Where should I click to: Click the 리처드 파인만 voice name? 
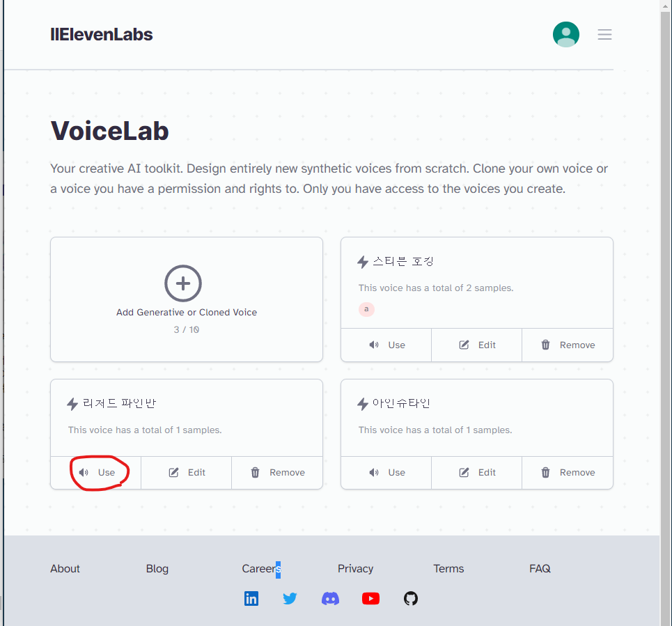click(119, 403)
